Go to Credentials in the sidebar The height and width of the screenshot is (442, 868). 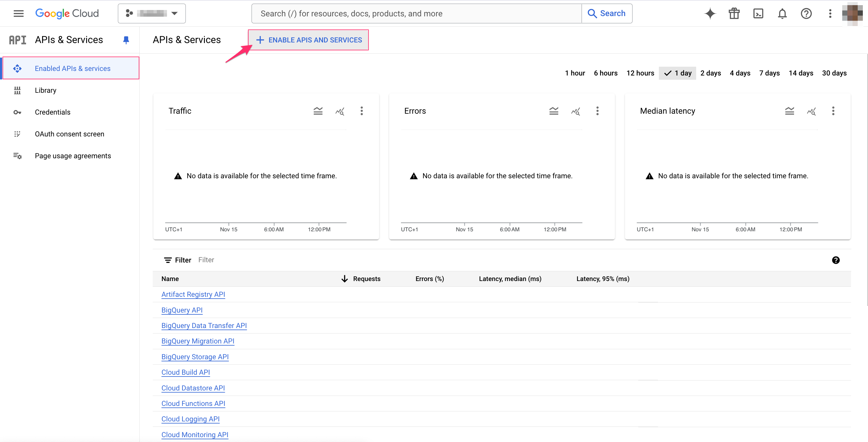pyautogui.click(x=52, y=112)
